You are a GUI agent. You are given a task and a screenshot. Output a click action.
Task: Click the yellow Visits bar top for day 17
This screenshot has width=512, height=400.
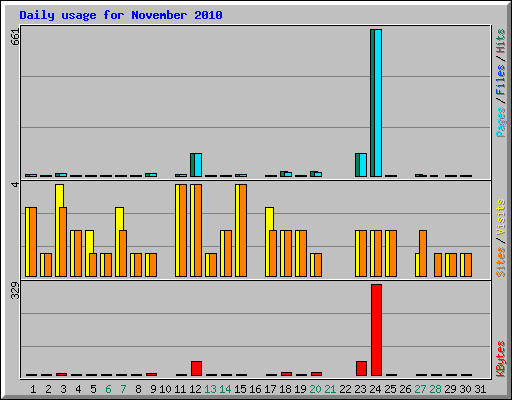point(269,218)
